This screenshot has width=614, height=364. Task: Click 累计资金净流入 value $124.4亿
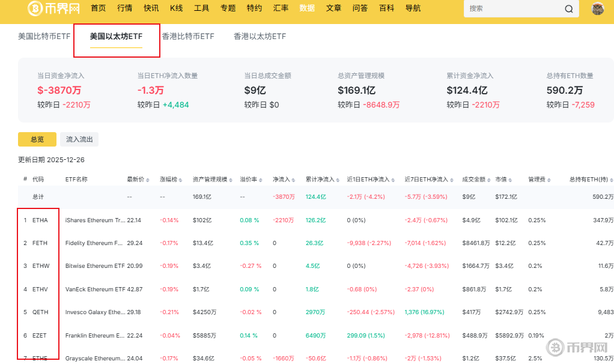pyautogui.click(x=467, y=91)
